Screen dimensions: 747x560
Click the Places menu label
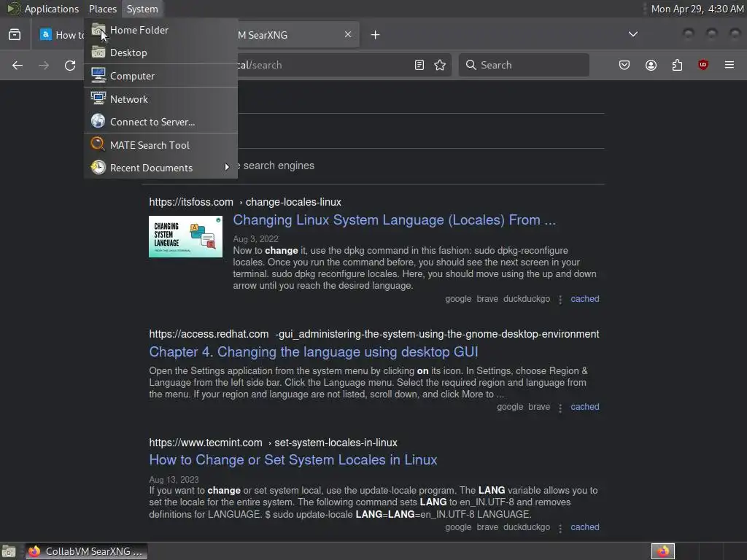102,9
